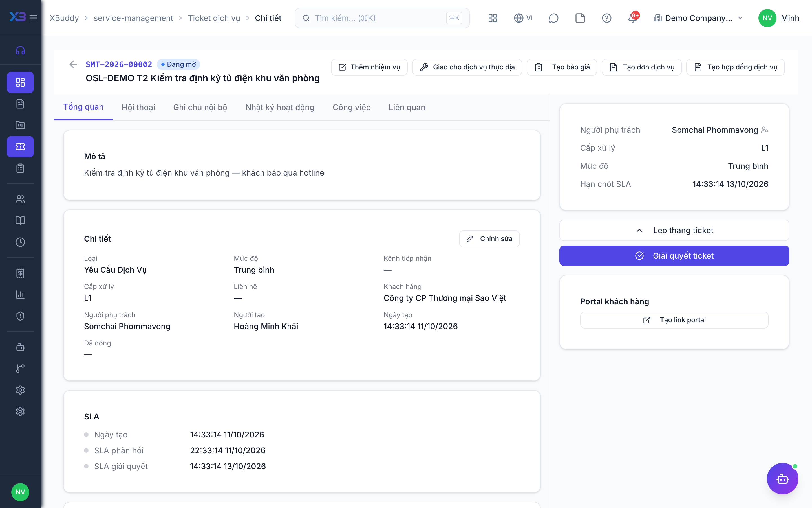The image size is (812, 508).
Task: Go to Ticket dịch vụ breadcrumb
Action: coord(214,18)
